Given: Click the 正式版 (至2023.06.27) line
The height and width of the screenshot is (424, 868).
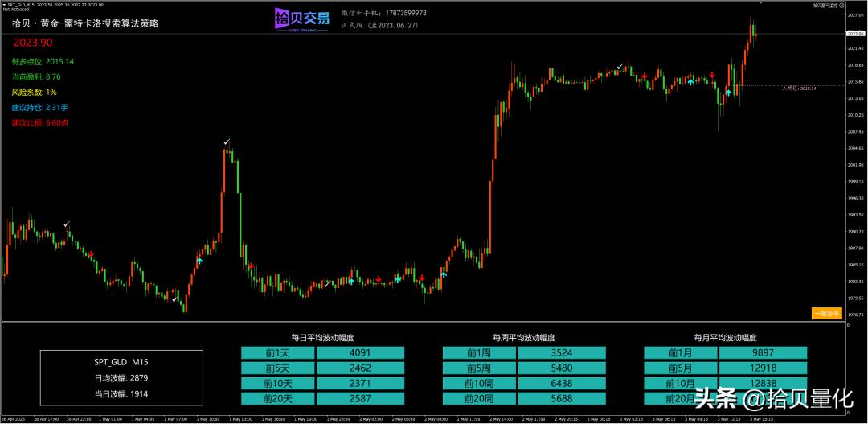Looking at the screenshot, I should 378,26.
